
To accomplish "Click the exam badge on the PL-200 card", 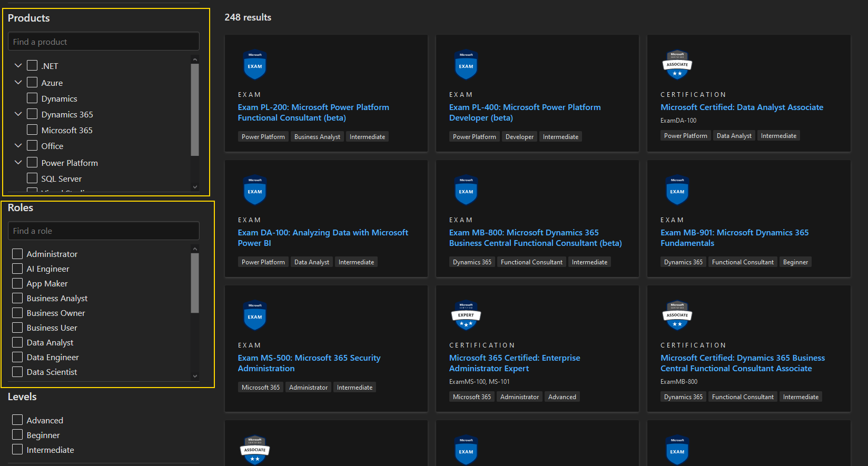I will (255, 64).
